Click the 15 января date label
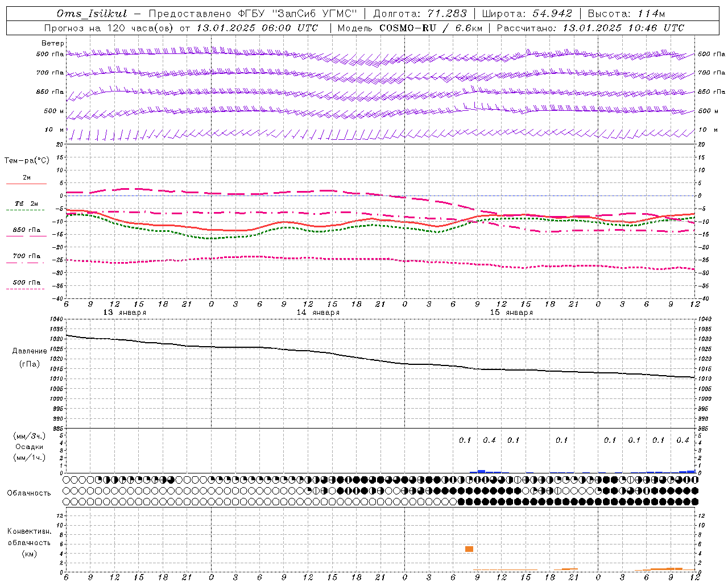Viewport: 728px width, 582px height. (x=511, y=313)
